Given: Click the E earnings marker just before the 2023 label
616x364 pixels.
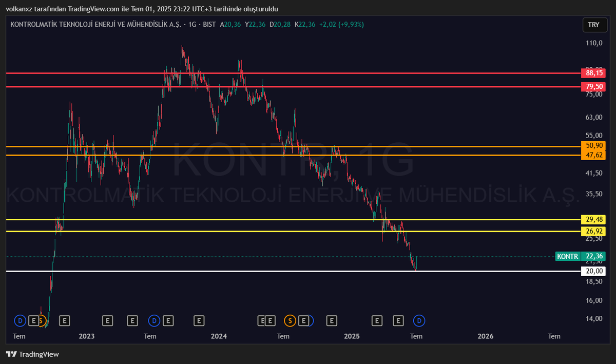Looking at the screenshot, I should [x=64, y=321].
